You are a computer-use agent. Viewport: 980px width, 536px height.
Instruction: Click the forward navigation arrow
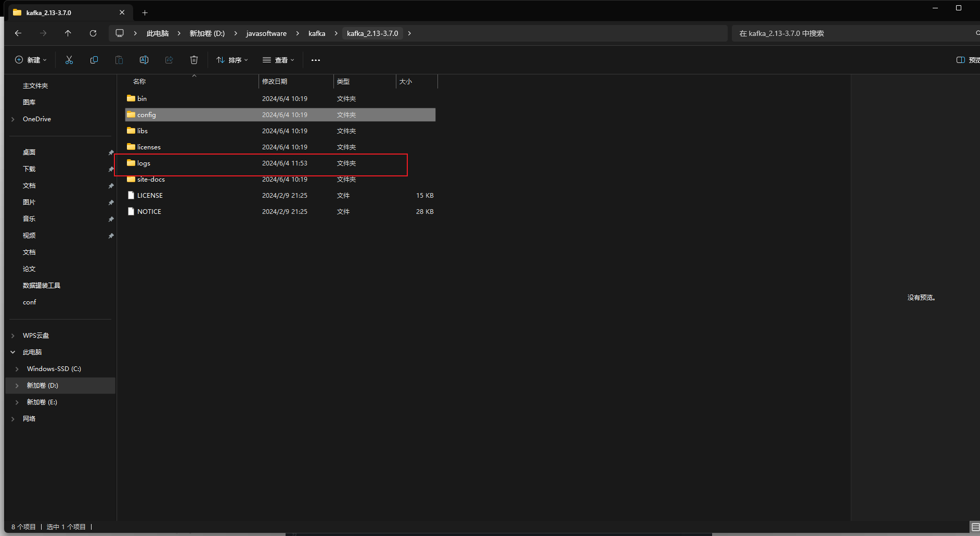[43, 33]
